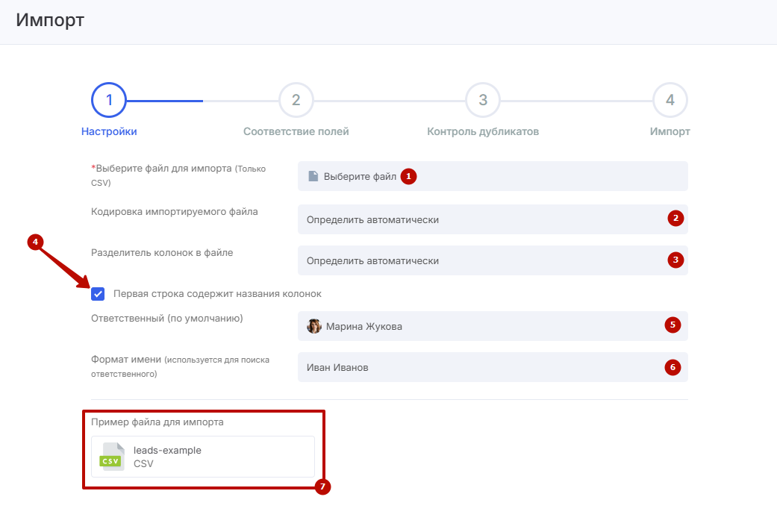
Task: Click the green CSV file icon
Action: click(111, 457)
